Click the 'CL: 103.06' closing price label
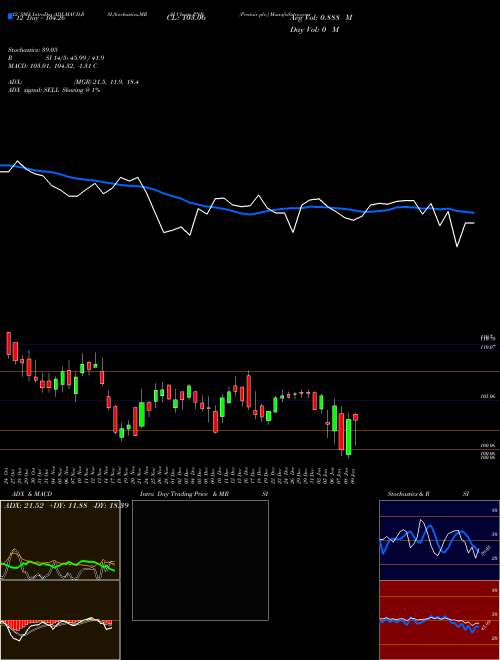Screen dimensions: 500x660 tap(187, 18)
